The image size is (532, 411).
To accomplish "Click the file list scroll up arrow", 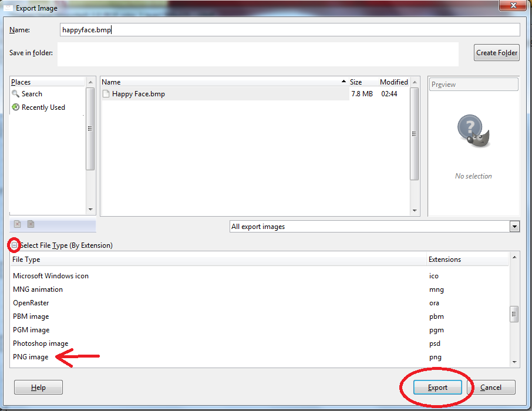I will (x=415, y=82).
